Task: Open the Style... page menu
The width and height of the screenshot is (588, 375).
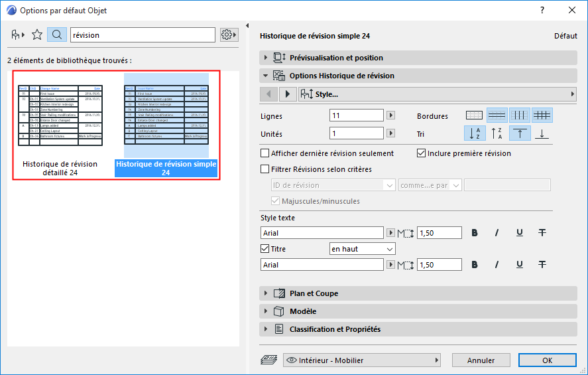Action: pos(438,94)
